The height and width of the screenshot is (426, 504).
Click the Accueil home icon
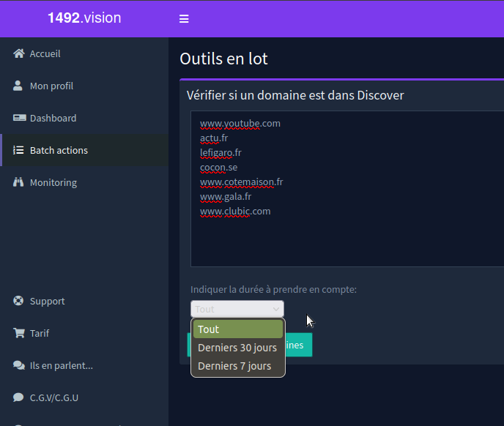pyautogui.click(x=18, y=53)
